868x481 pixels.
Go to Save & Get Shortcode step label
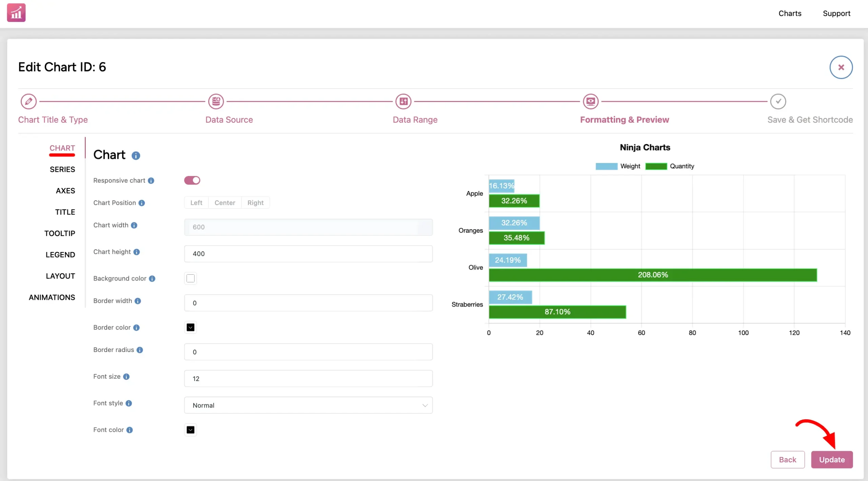pyautogui.click(x=810, y=120)
